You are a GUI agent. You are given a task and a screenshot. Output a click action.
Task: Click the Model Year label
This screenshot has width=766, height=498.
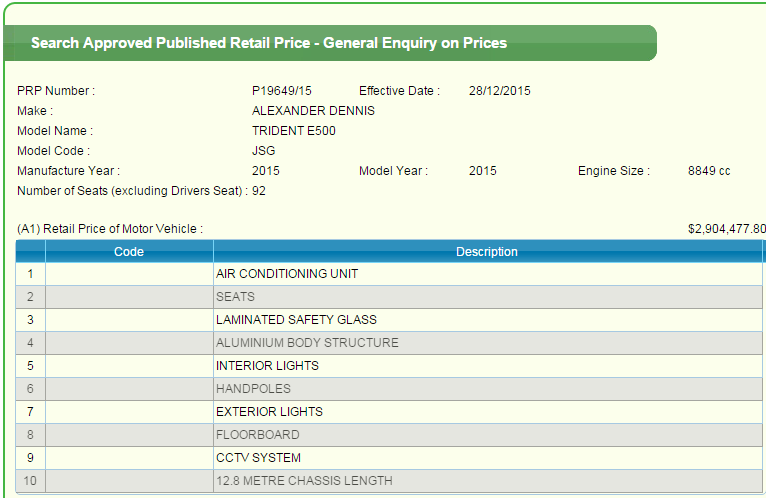393,171
